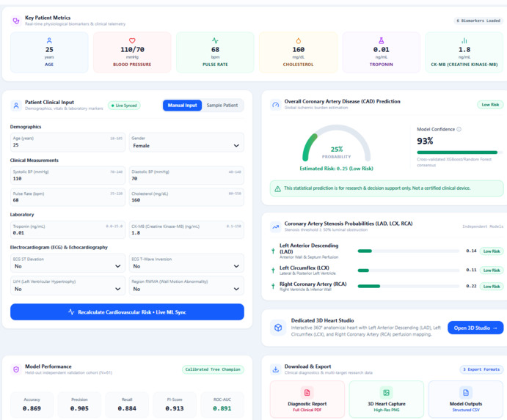This screenshot has width=507, height=420.
Task: Click the 6 Biomarkers Loaded badge
Action: 478,21
